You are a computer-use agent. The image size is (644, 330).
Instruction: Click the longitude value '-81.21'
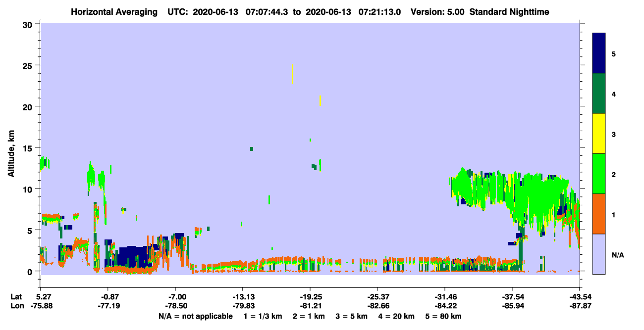click(x=310, y=306)
